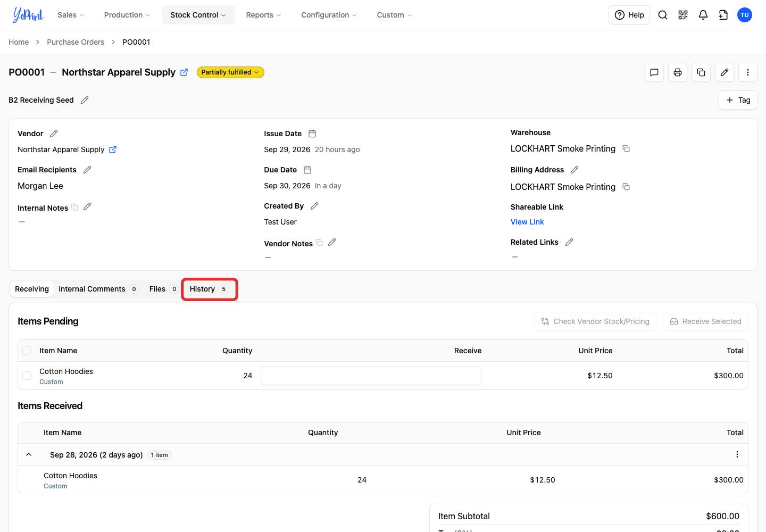Switch to the Files tab
Image resolution: width=766 pixels, height=532 pixels.
click(x=163, y=289)
